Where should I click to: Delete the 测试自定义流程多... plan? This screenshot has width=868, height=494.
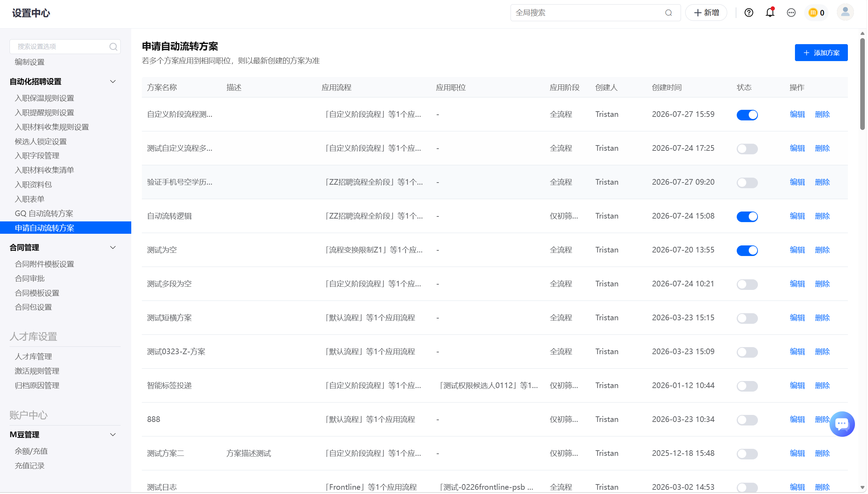tap(822, 148)
